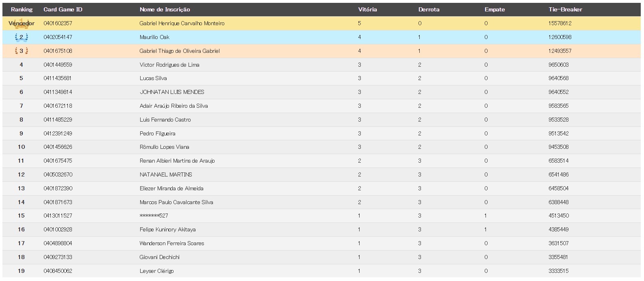Viewport: 644px width, 281px height.
Task: Click the Derrota column header
Action: click(429, 9)
